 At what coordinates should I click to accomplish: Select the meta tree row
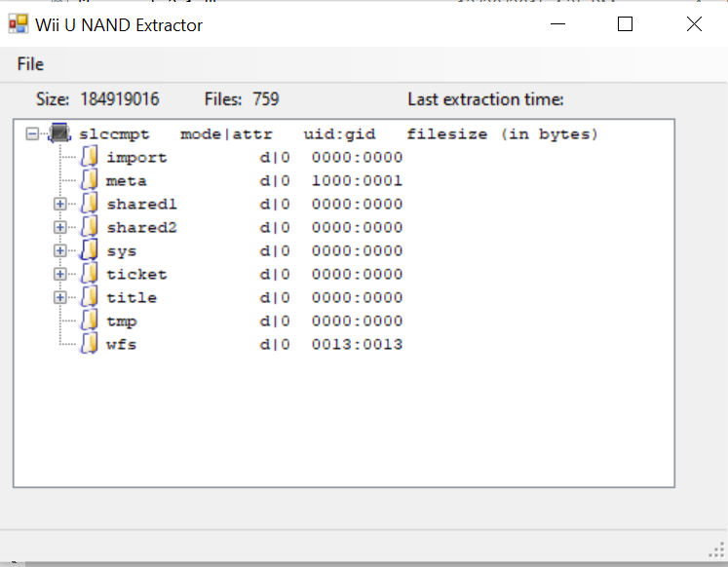(x=254, y=181)
